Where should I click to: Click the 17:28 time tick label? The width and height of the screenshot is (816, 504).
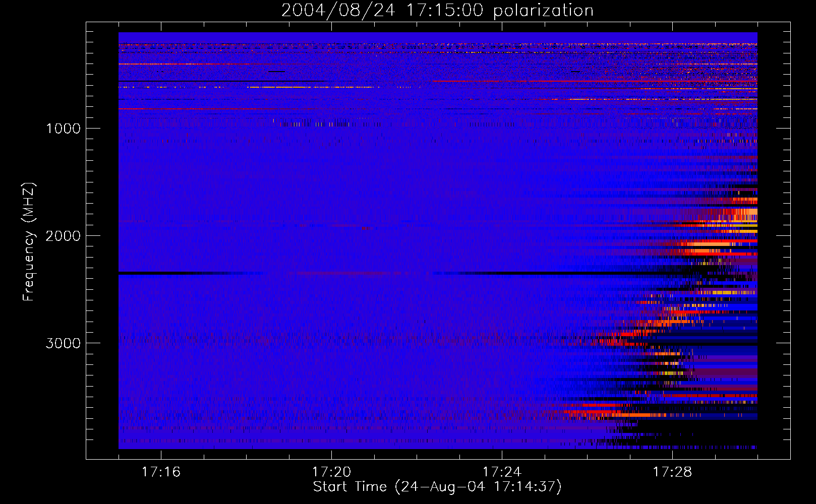pos(672,472)
